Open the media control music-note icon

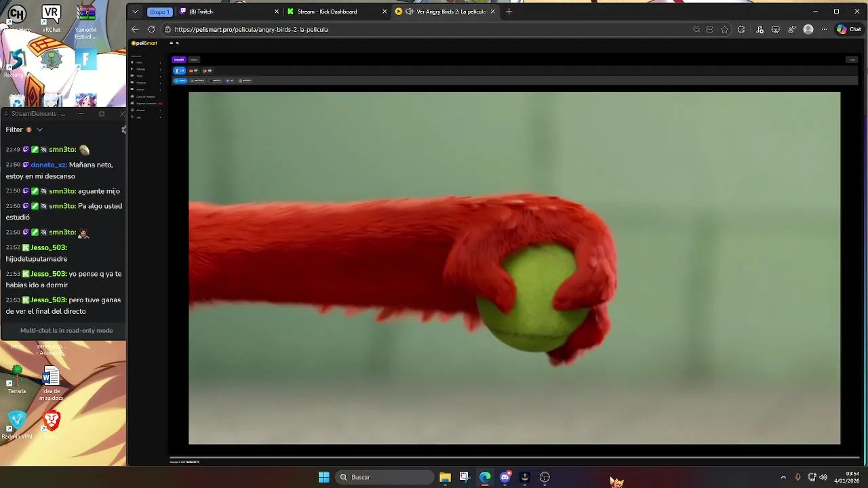(x=759, y=29)
